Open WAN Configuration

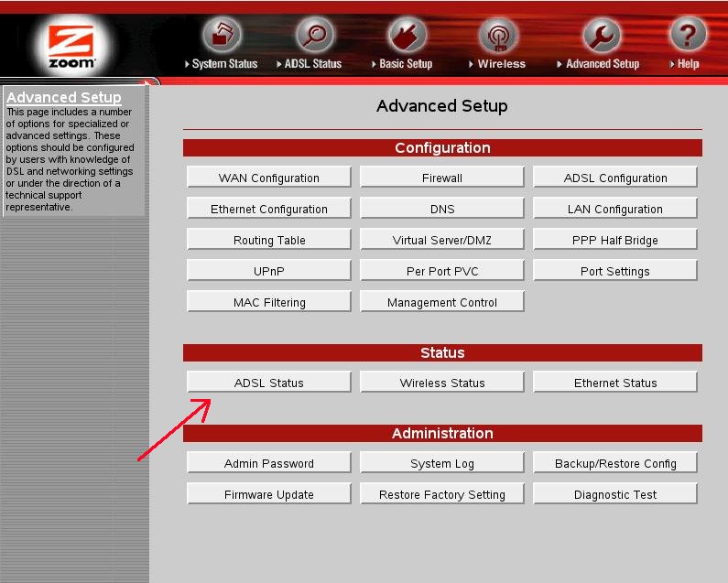click(269, 178)
